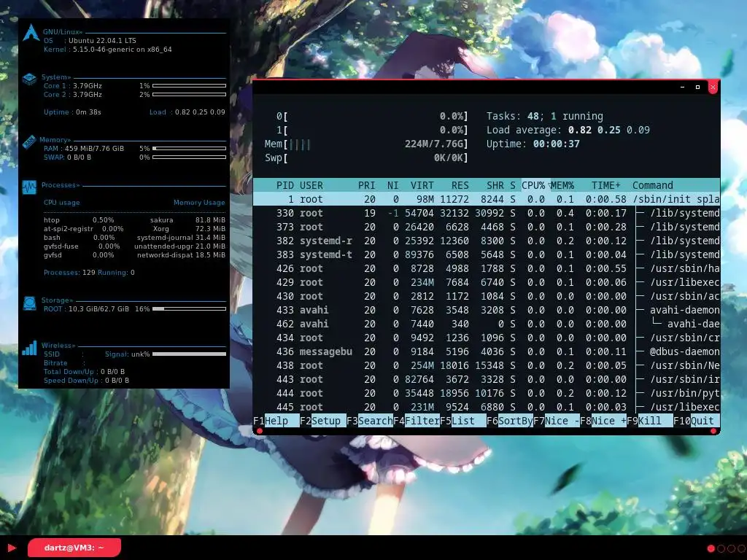This screenshot has width=747, height=560.
Task: Select the systemd-r PID 382 row
Action: coord(487,241)
